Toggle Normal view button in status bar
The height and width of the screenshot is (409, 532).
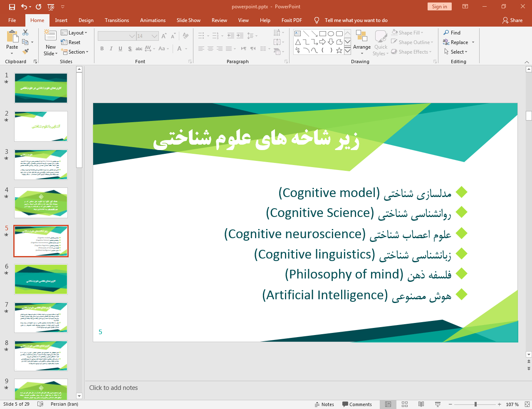coord(388,404)
